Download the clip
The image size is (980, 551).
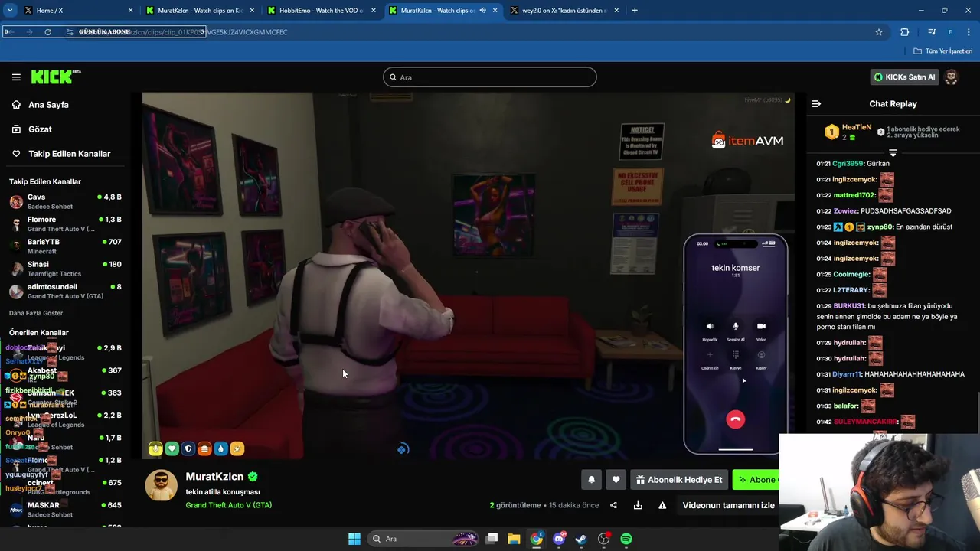[x=638, y=505]
